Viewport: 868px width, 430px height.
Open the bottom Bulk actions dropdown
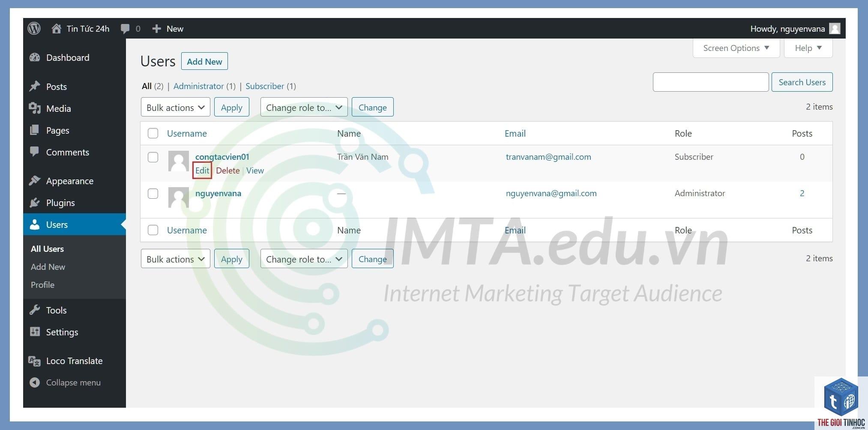(176, 259)
